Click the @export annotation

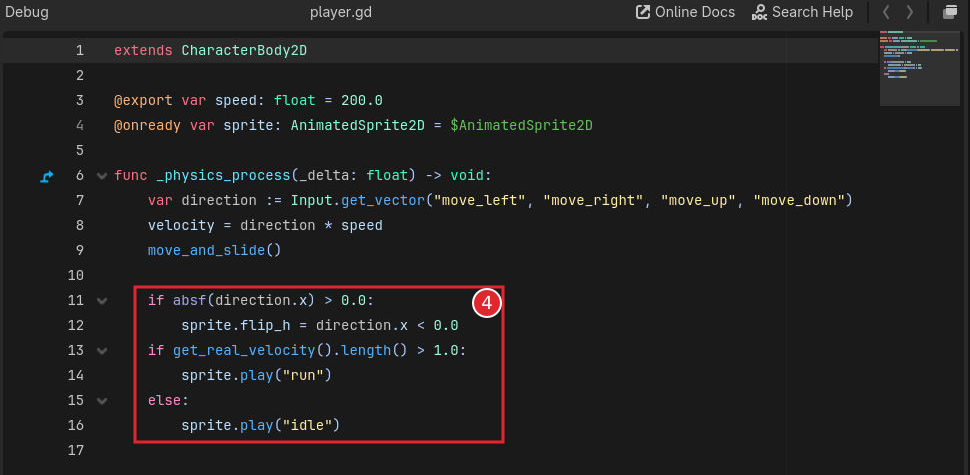click(x=144, y=101)
